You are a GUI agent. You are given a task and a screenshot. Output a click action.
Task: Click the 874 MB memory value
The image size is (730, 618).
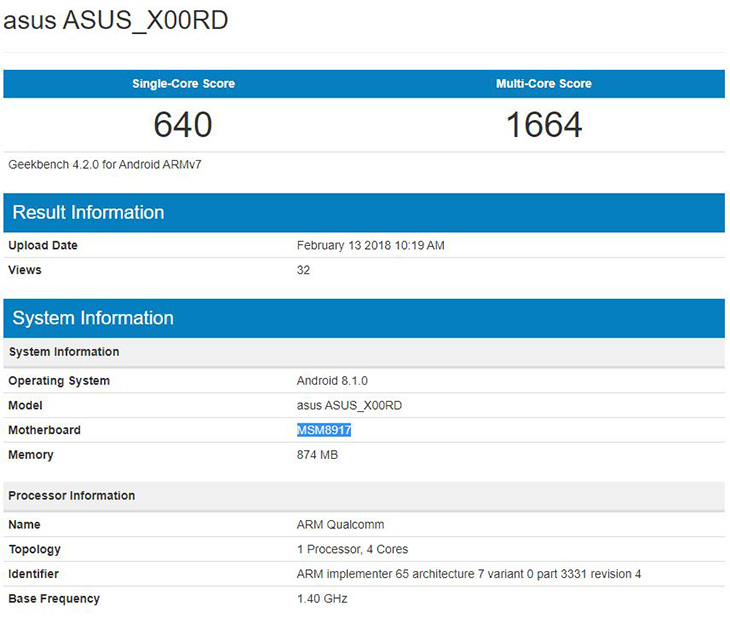[x=317, y=455]
